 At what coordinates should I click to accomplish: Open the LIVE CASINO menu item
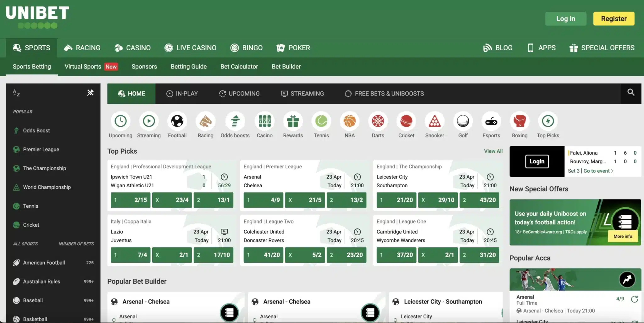coord(190,48)
